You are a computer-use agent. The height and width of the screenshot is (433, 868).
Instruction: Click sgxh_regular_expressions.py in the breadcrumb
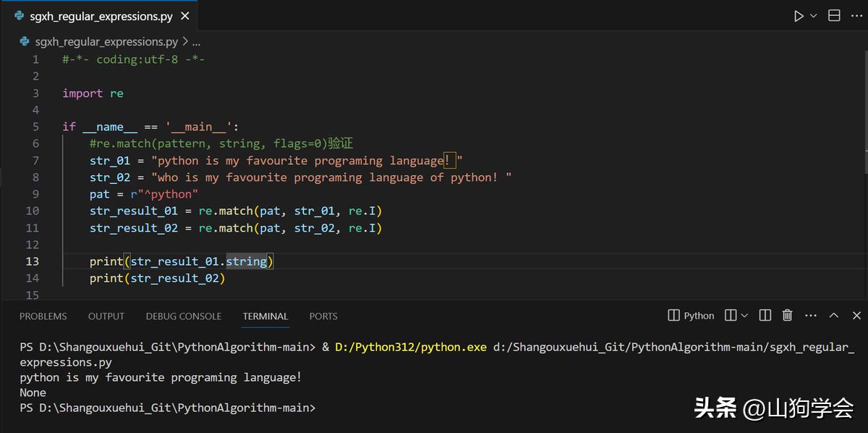tap(106, 42)
